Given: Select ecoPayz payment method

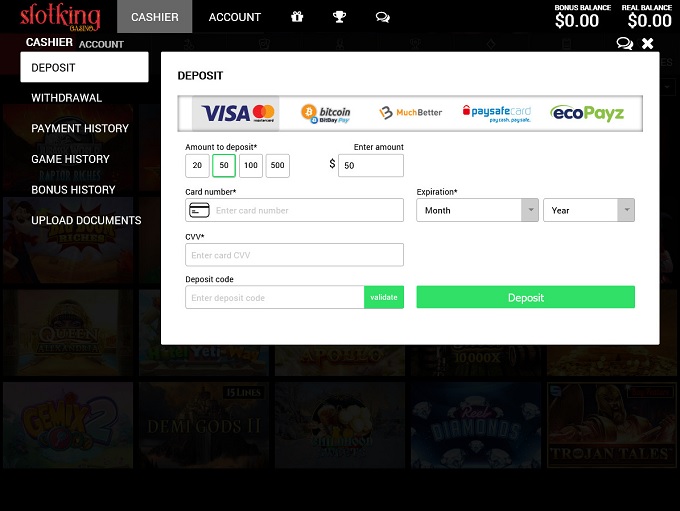Looking at the screenshot, I should (587, 113).
